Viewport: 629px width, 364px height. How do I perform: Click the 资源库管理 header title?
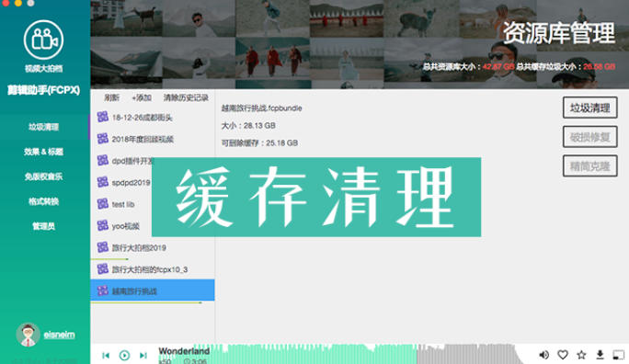coord(558,32)
